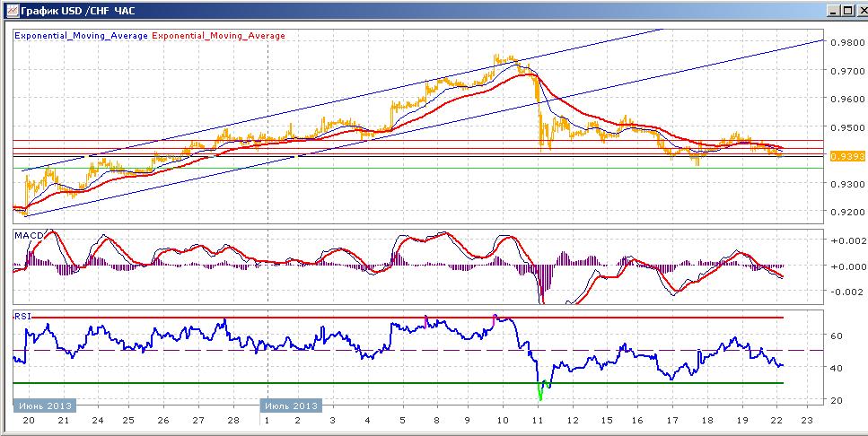
Task: Click date 22 on the time axis
Action: click(776, 421)
